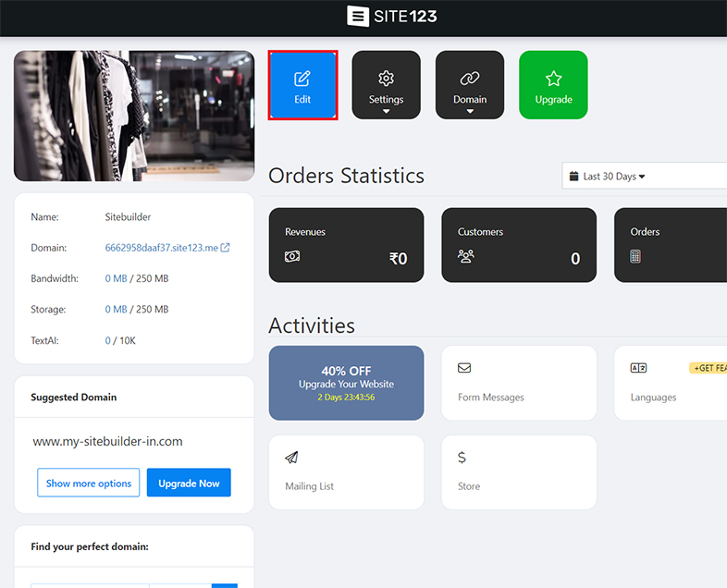Click the pencil Edit icon
The image size is (727, 588).
[x=302, y=79]
